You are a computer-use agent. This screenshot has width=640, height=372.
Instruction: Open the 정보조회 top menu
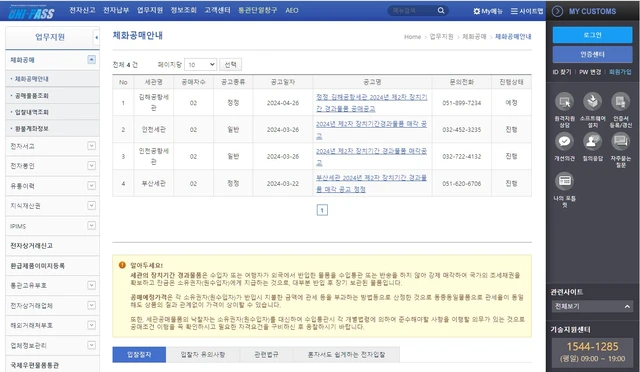(x=184, y=10)
